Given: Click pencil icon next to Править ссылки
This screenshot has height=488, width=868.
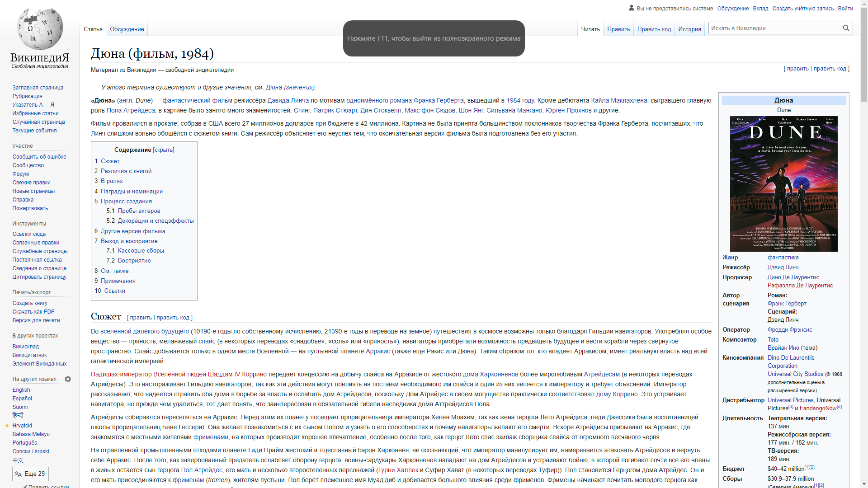Looking at the screenshot, I should click(25, 486).
